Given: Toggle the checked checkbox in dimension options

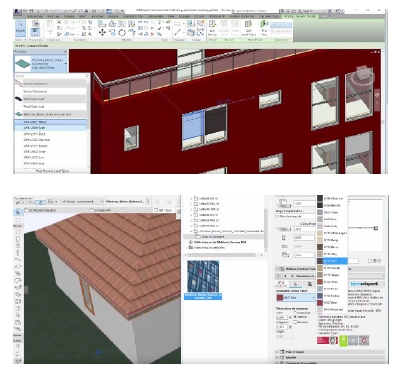Looking at the screenshot, I should point(295,317).
